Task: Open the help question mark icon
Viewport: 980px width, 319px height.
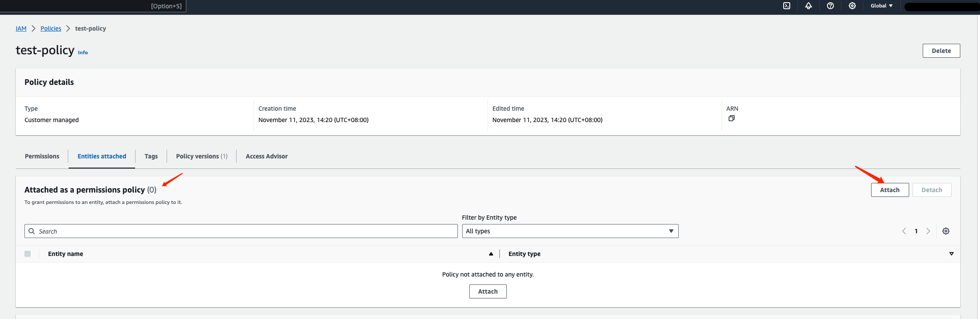Action: [830, 6]
